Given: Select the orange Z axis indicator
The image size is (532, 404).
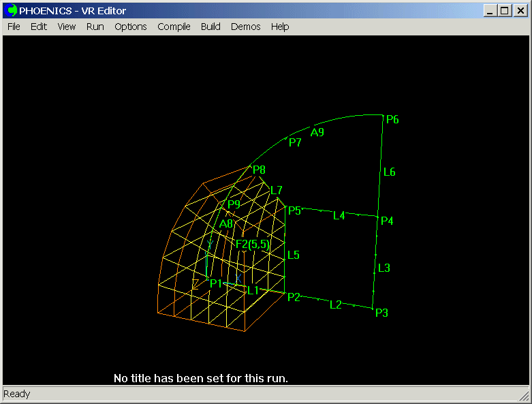Looking at the screenshot, I should [196, 284].
